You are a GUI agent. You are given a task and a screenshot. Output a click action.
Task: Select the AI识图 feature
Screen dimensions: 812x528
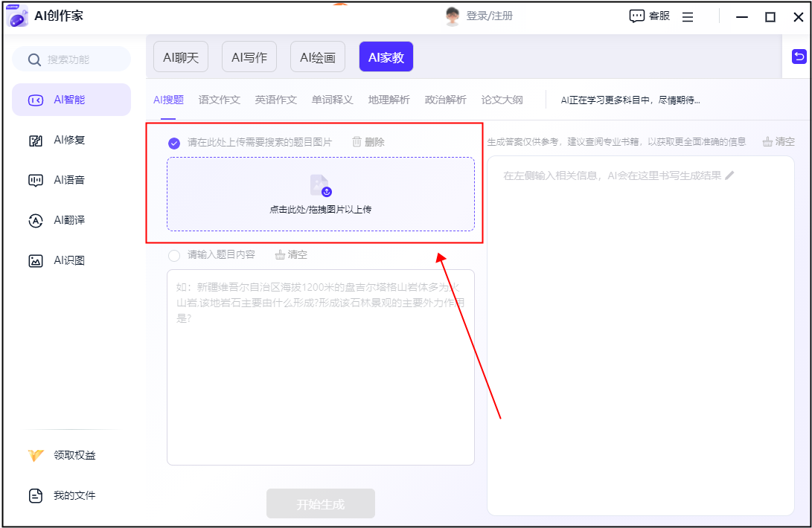(71, 260)
